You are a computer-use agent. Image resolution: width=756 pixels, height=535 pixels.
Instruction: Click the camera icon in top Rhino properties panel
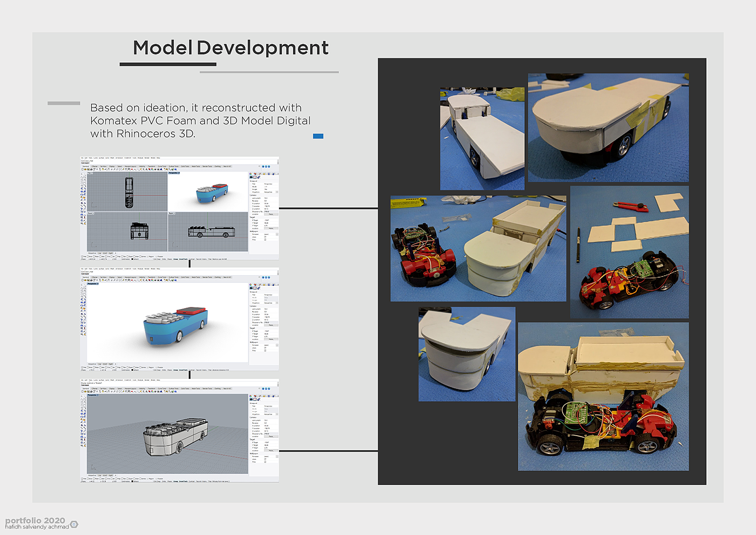click(x=252, y=177)
